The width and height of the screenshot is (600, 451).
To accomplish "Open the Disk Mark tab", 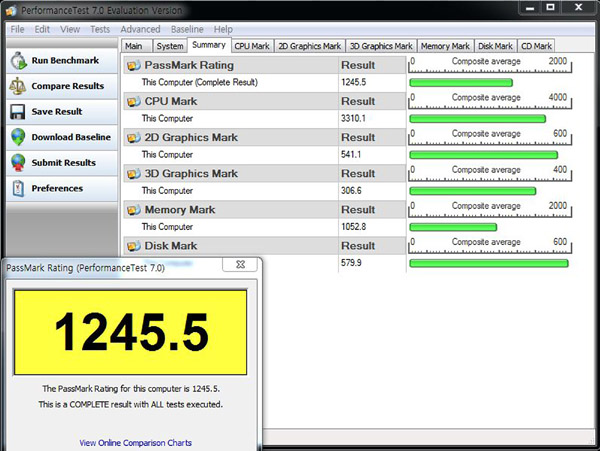I will click(x=495, y=46).
